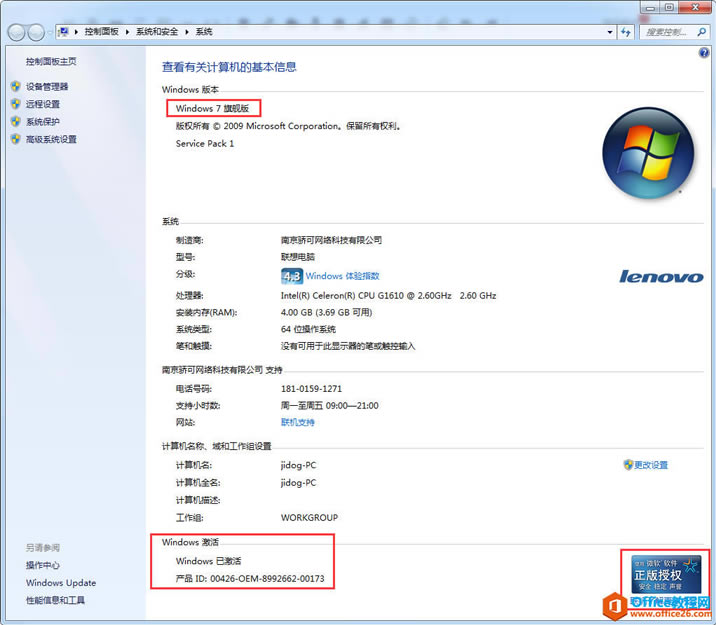
Task: Open 系统保护 from the sidebar
Action: [x=43, y=121]
